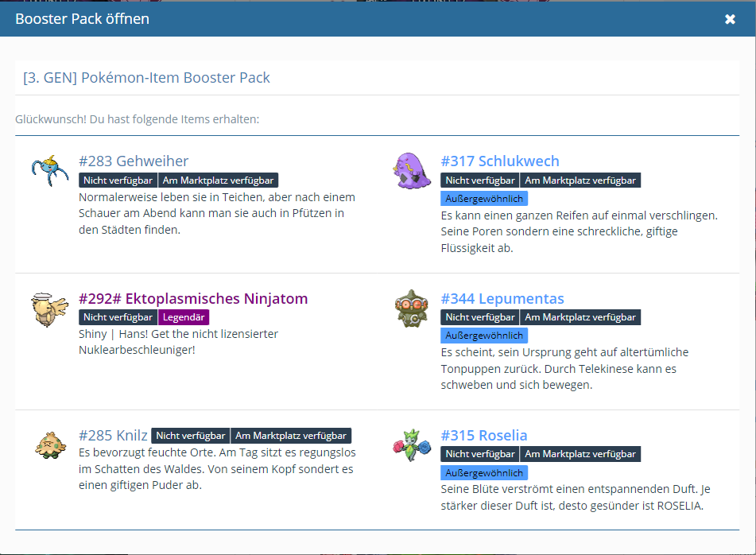Image resolution: width=756 pixels, height=555 pixels.
Task: Select the Knilz mushroom sprite
Action: click(50, 444)
